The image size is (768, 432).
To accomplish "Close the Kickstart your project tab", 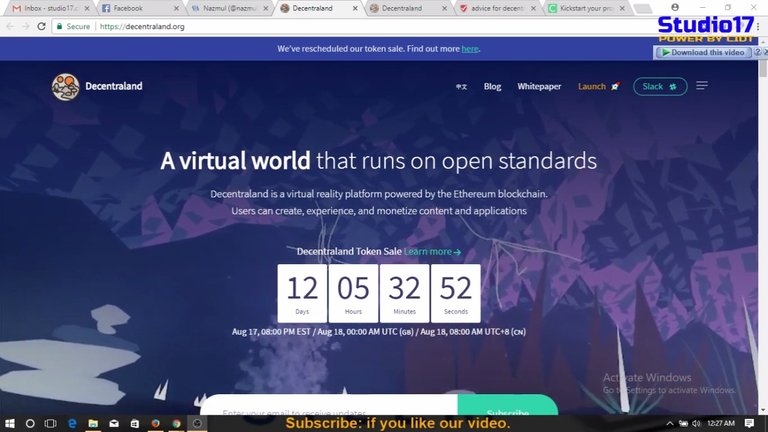I will point(622,8).
